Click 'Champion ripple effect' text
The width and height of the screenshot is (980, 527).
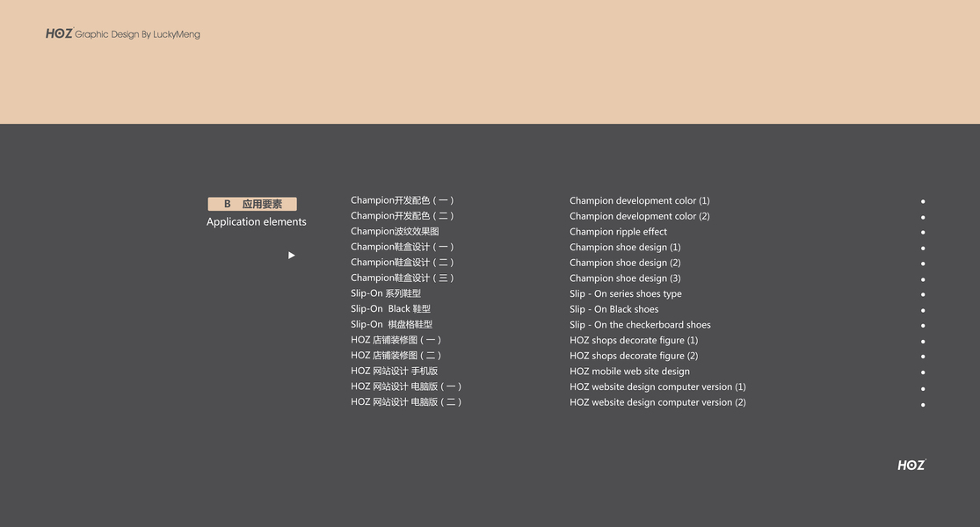618,232
